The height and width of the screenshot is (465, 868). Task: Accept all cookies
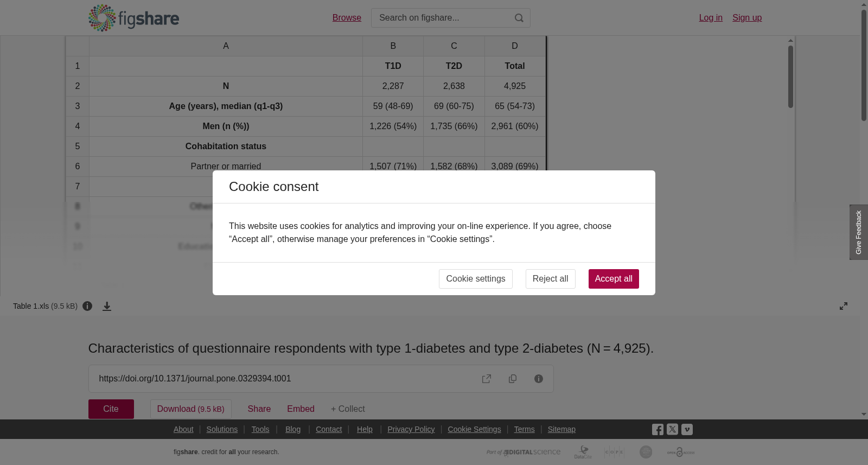click(614, 279)
